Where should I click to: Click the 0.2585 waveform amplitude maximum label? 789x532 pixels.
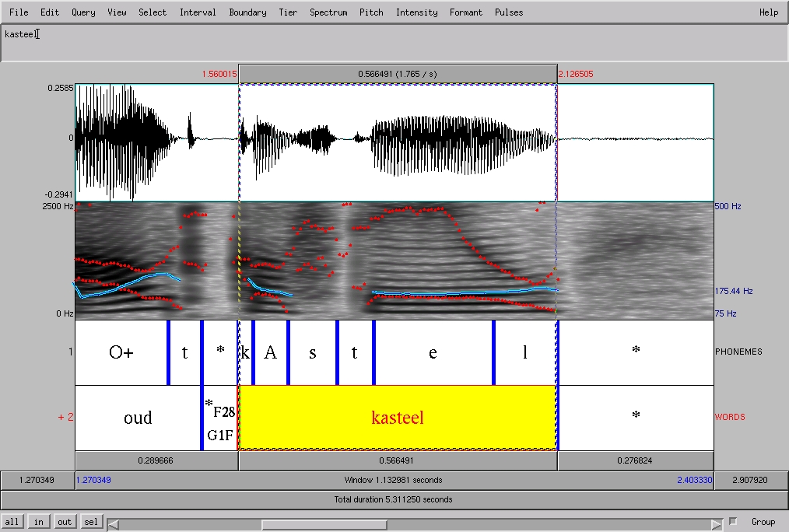pos(61,88)
